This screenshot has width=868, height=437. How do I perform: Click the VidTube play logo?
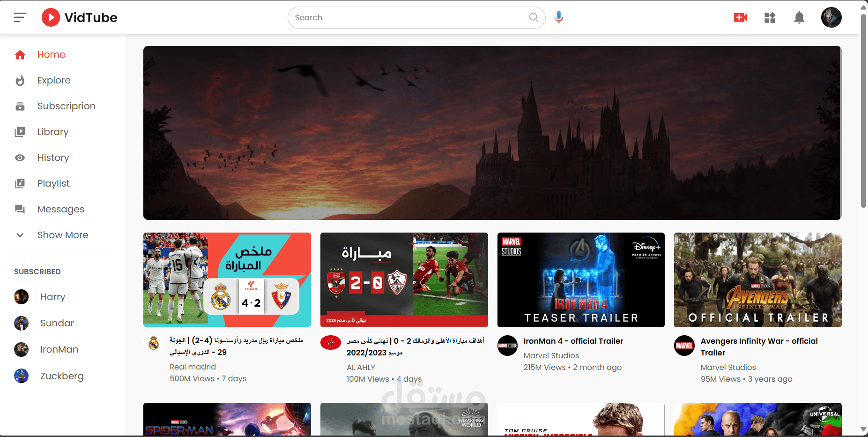(51, 17)
